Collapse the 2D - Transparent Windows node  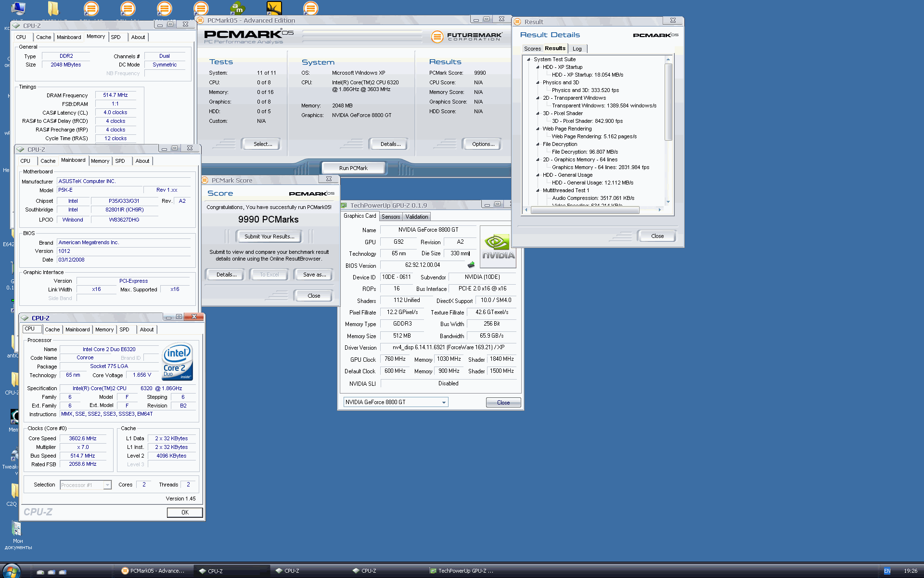[538, 98]
